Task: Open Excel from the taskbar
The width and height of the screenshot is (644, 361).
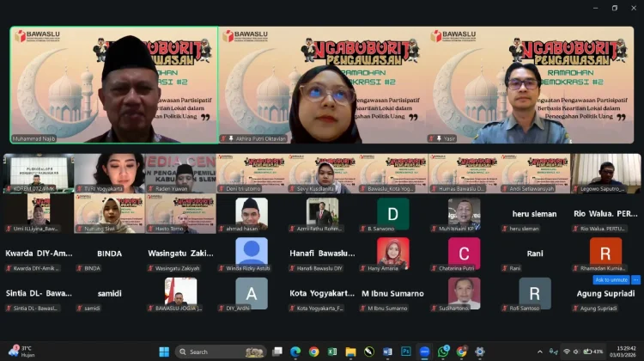Action: pyautogui.click(x=332, y=352)
